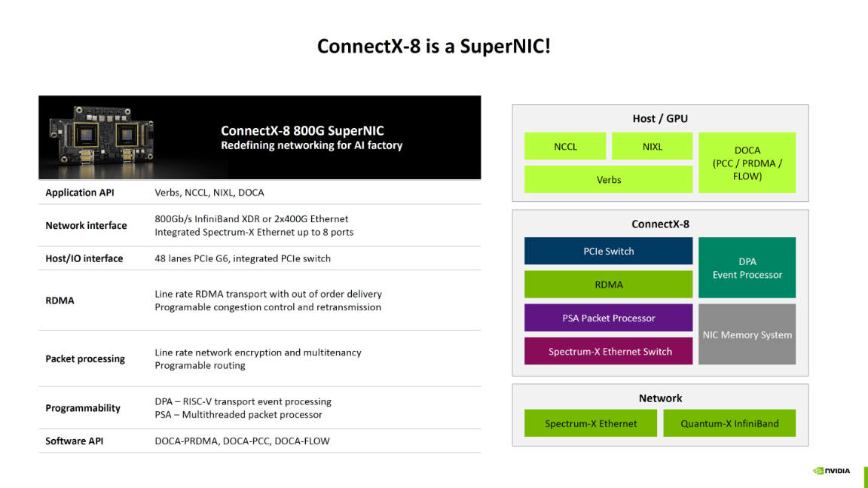Select the PCIe Switch block
Image resolution: width=868 pixels, height=488 pixels.
pyautogui.click(x=608, y=252)
